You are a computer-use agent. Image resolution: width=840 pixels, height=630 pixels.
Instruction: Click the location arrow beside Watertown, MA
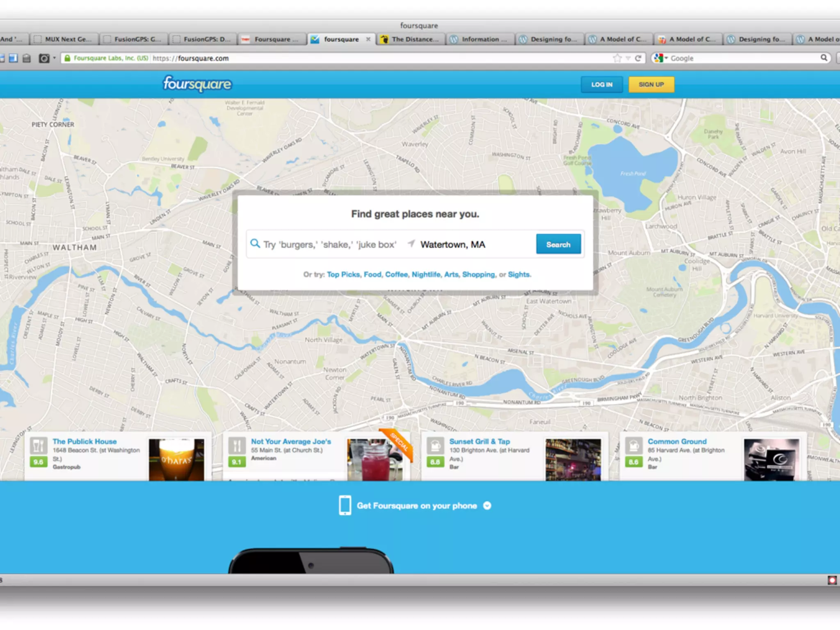[411, 244]
